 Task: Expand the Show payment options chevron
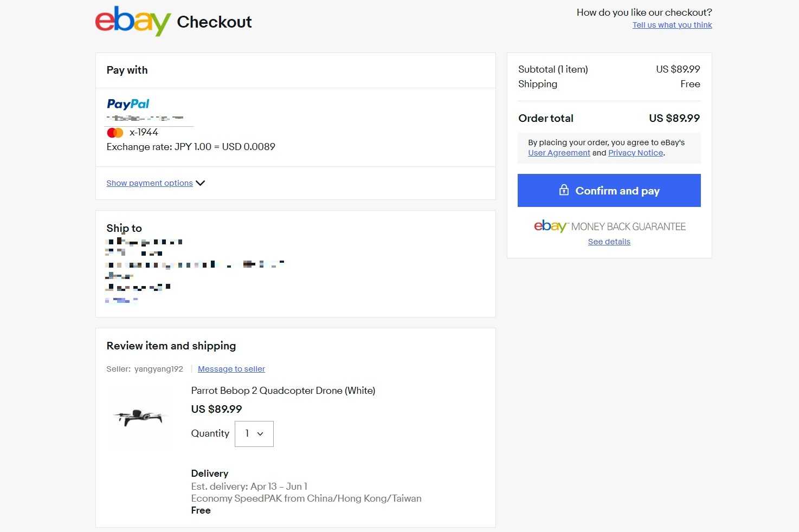tap(201, 183)
